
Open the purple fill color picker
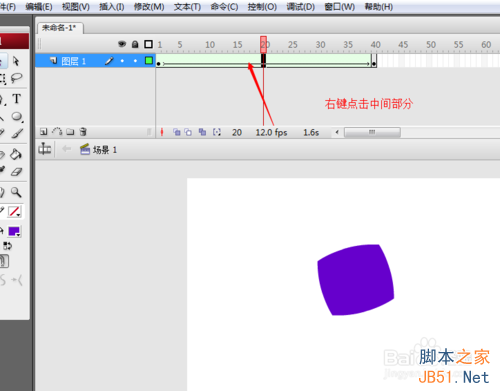coord(14,231)
